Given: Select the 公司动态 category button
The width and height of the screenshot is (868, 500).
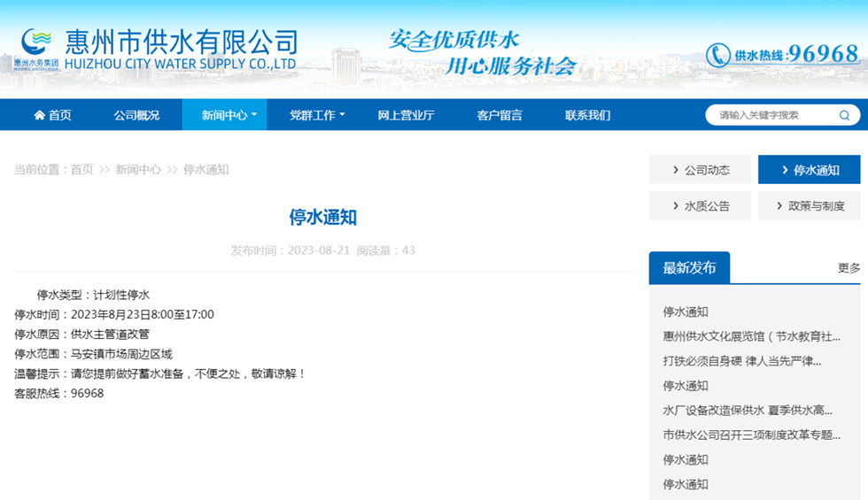Looking at the screenshot, I should tap(700, 170).
